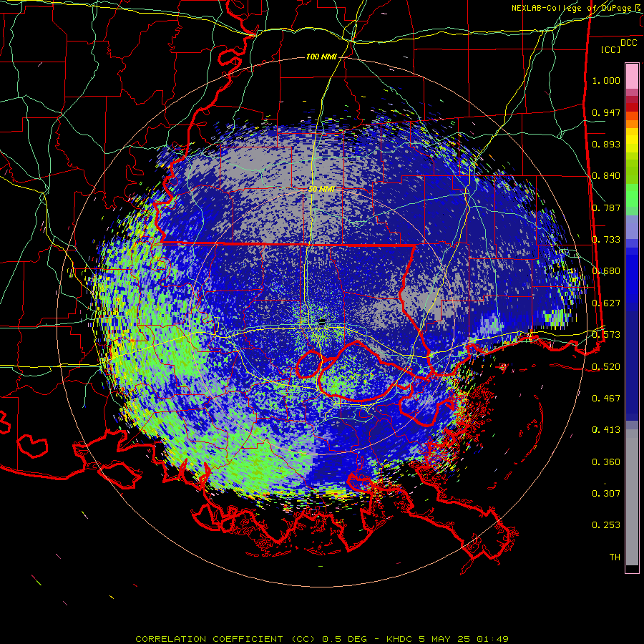
Task: Click the Correlation Coefficient caption at bottom
Action: (322, 639)
